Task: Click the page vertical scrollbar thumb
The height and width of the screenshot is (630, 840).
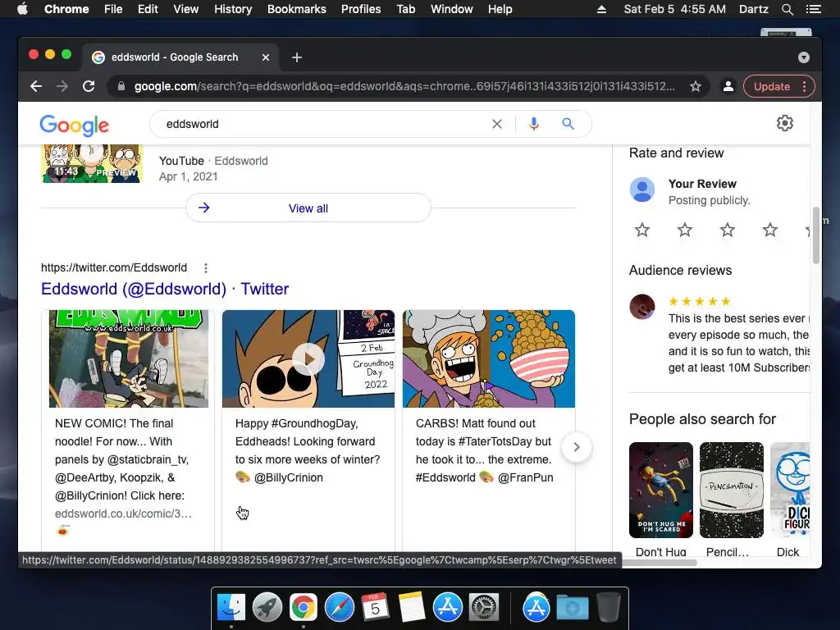Action: pyautogui.click(x=816, y=235)
